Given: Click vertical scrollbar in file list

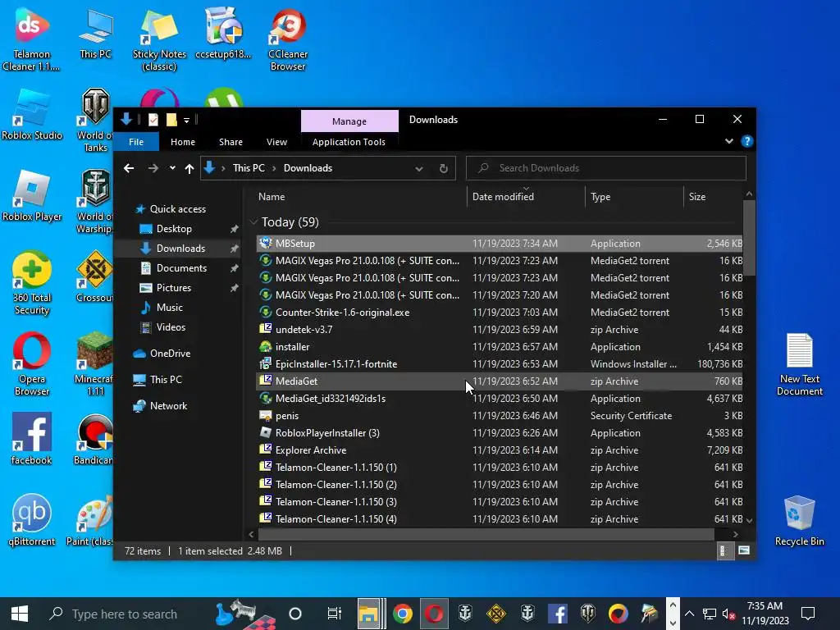Looking at the screenshot, I should [749, 239].
